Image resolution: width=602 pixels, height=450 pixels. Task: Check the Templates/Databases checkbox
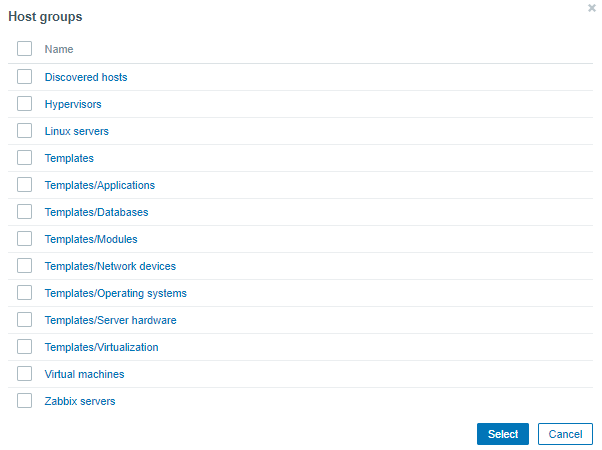25,212
